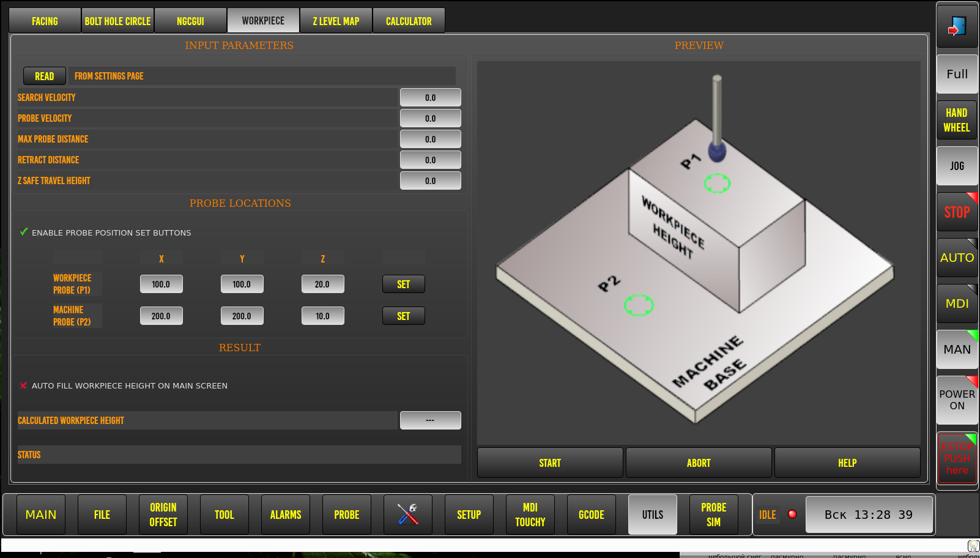Click SET for Workpiece Probe P1
Viewport: 980px width, 558px height.
[x=404, y=284]
